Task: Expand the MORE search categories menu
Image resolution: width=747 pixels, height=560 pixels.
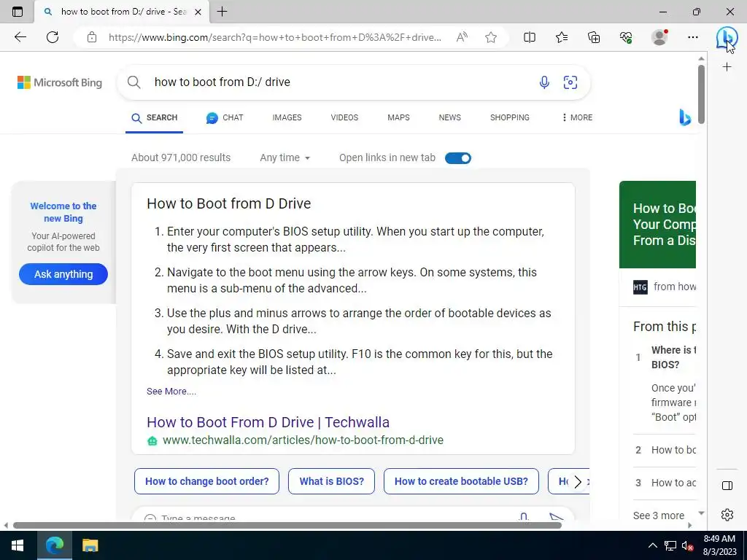Action: 577,117
